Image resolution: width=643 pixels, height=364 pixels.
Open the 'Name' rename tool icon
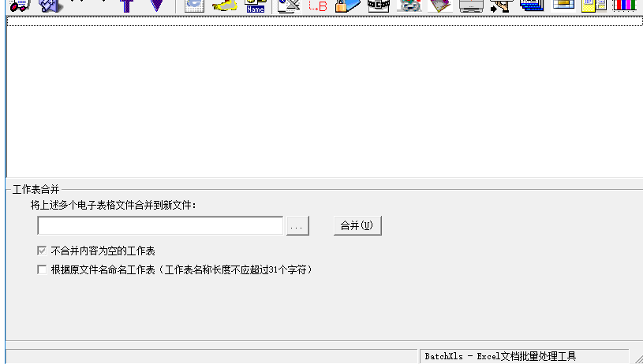click(255, 6)
